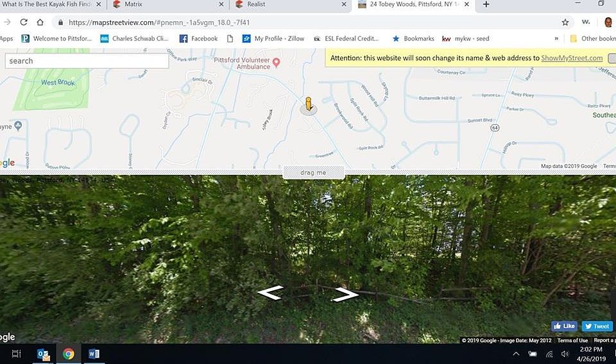Expand hidden bookmarks with the double chevron
The height and width of the screenshot is (364, 616).
click(556, 38)
